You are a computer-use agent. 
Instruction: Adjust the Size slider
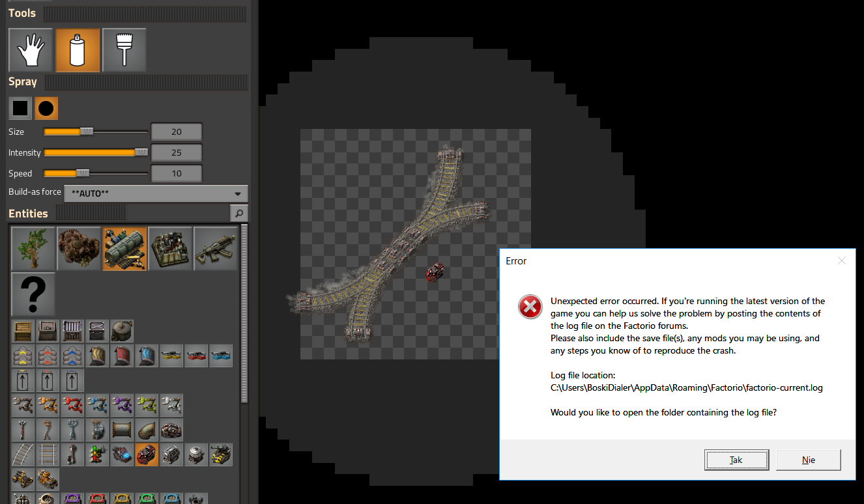[x=96, y=132]
